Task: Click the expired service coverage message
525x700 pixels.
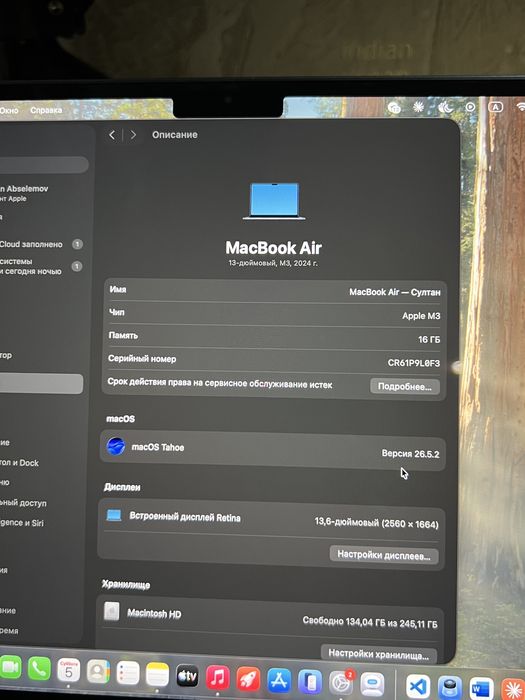Action: 220,383
